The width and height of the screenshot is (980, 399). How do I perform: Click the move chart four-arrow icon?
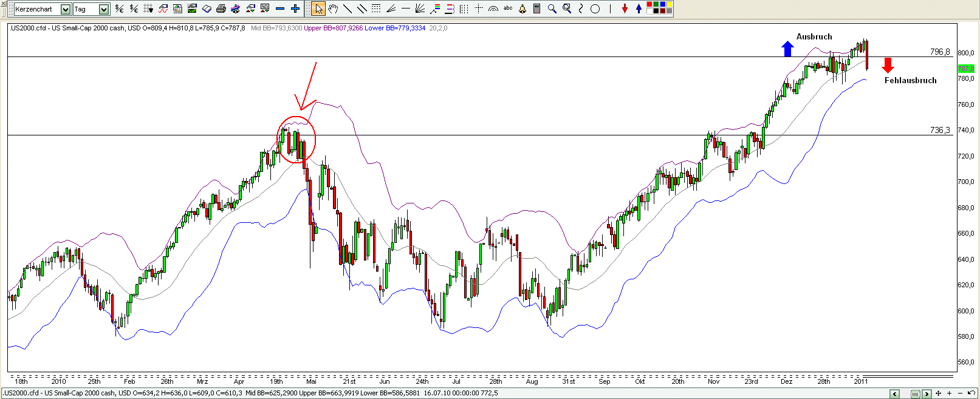tap(938, 394)
